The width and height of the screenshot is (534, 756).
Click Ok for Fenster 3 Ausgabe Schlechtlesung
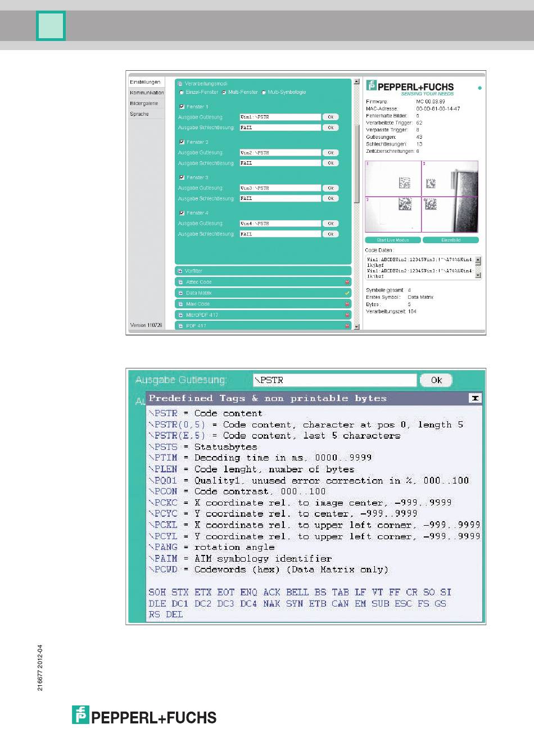331,199
